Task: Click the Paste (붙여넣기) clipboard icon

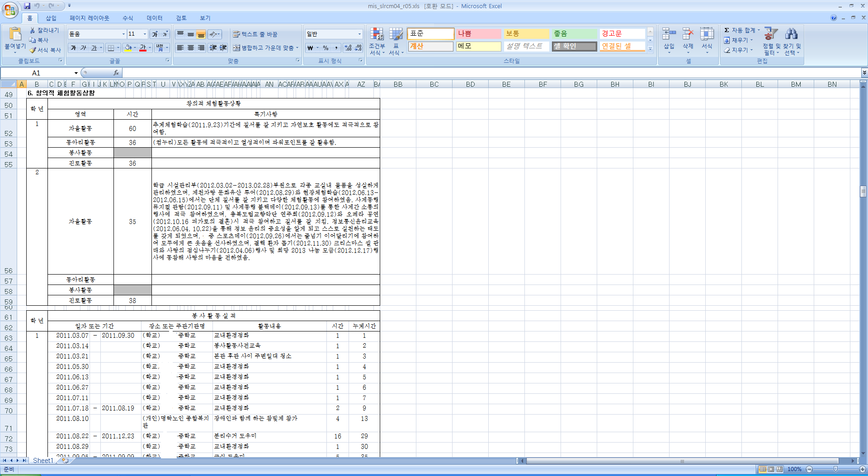Action: coord(15,34)
